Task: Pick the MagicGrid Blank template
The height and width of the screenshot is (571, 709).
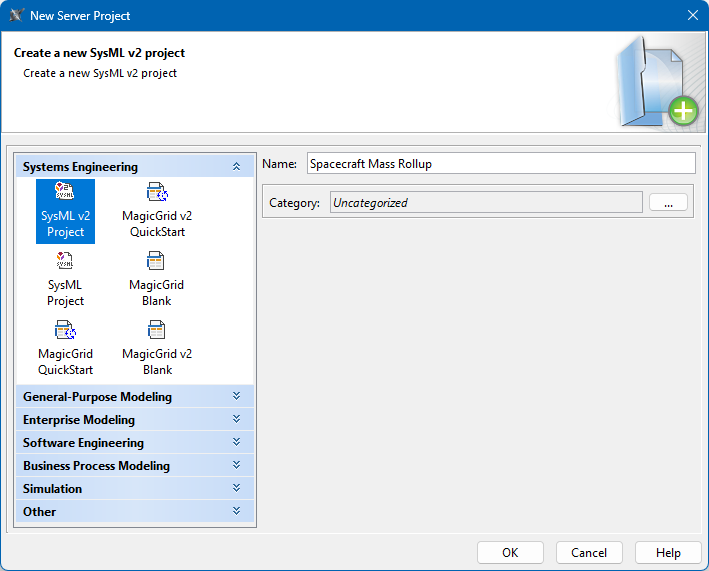Action: tap(157, 262)
